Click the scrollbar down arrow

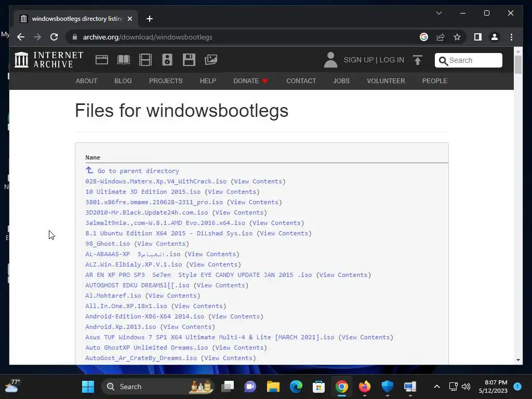pos(518,360)
